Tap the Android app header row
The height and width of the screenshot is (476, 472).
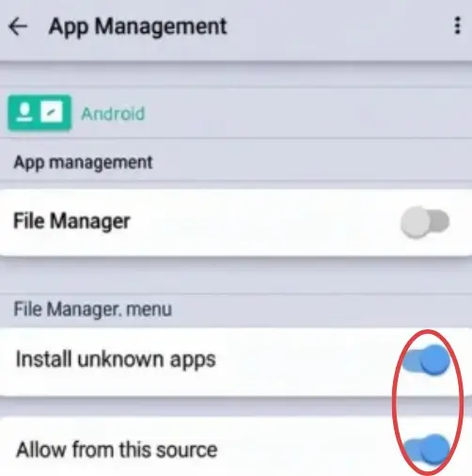pyautogui.click(x=236, y=113)
